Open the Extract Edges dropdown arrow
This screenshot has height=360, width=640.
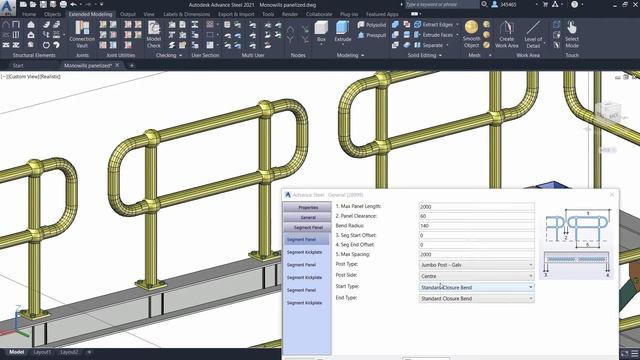coord(457,24)
